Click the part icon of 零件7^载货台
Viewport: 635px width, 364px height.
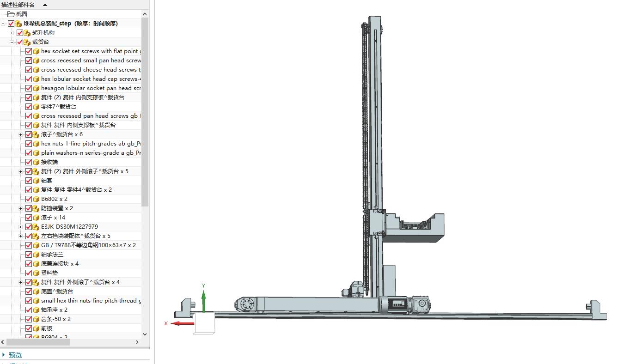click(36, 106)
